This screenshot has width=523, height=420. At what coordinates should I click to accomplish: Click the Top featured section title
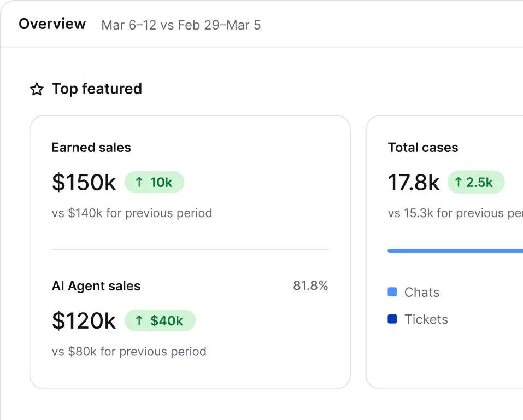pyautogui.click(x=97, y=89)
